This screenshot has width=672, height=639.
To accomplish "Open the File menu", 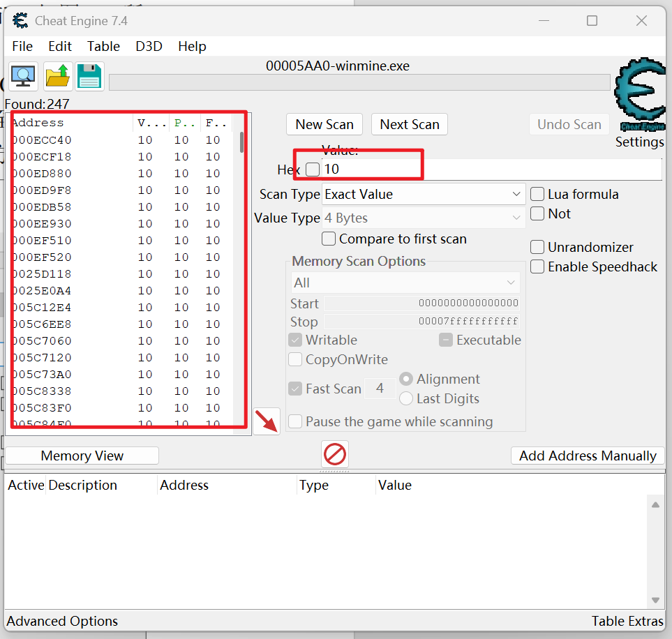I will pos(22,46).
